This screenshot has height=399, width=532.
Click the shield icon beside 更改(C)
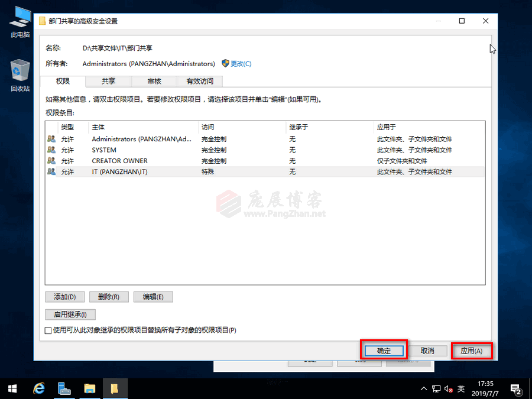tap(225, 63)
